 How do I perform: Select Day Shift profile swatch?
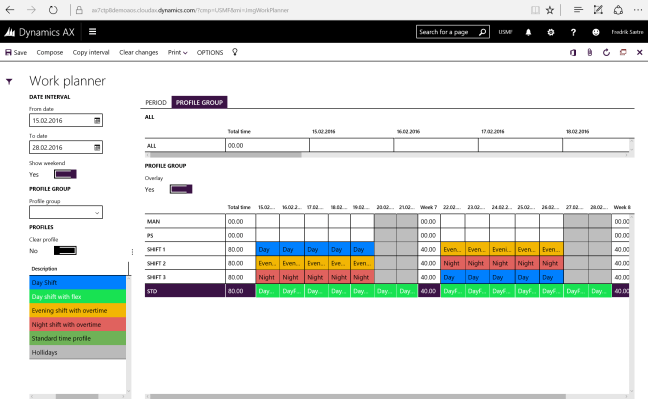(78, 283)
